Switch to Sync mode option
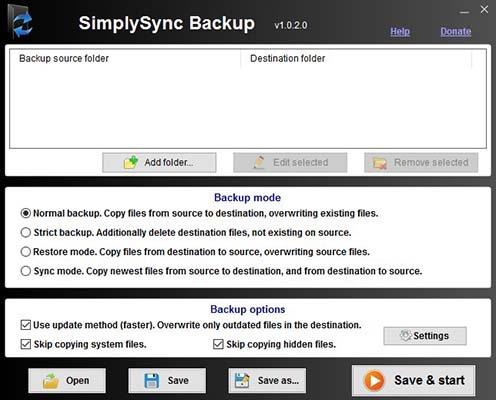The width and height of the screenshot is (496, 400). coord(26,271)
